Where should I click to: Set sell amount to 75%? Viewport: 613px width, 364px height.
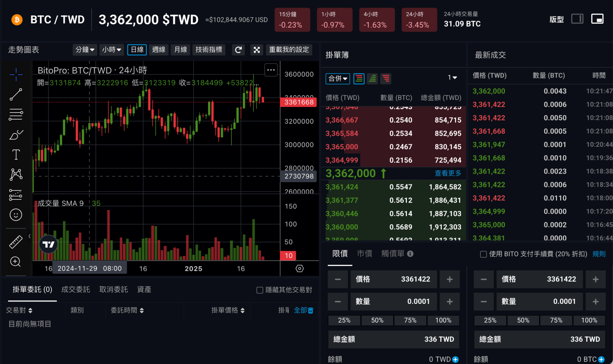tap(556, 320)
